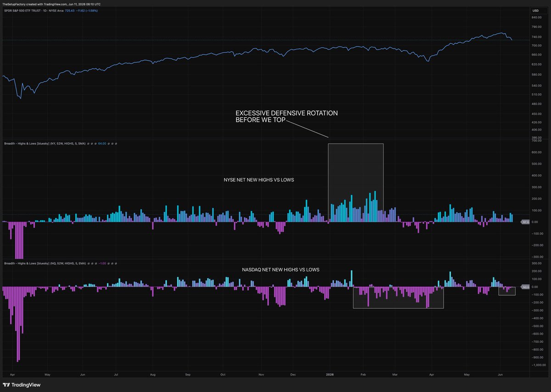
Task: Select the NYSE NET NEW HIGHS VS LOWS label
Action: (259, 180)
